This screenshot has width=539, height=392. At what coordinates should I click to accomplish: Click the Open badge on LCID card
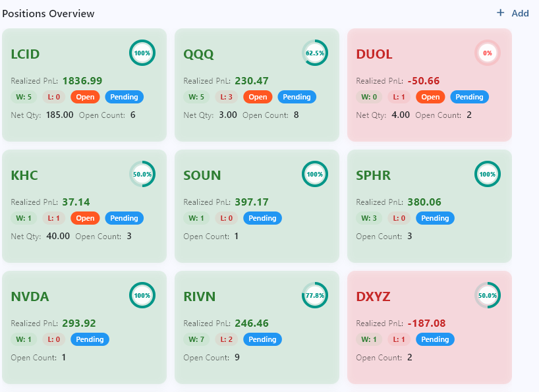[x=85, y=97]
